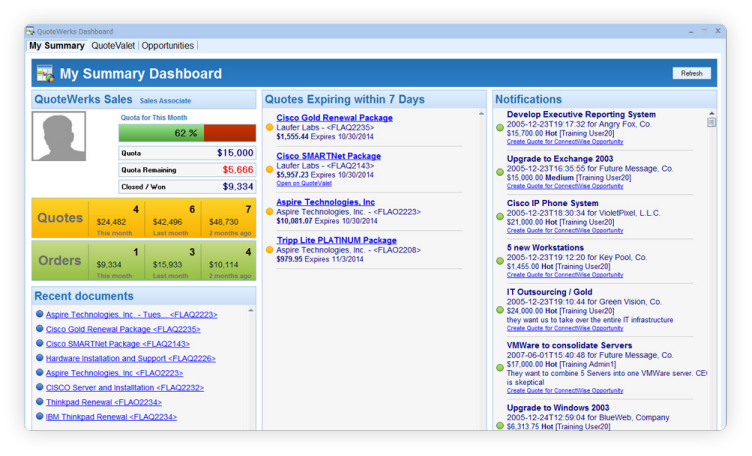Click the Quotes last month $42,496 tile
Screen dimensions: 752x456
tap(173, 219)
